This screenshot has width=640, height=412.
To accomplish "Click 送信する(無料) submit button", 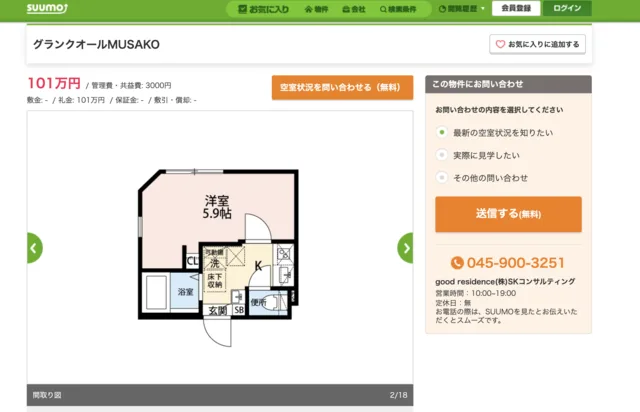I will [x=508, y=214].
